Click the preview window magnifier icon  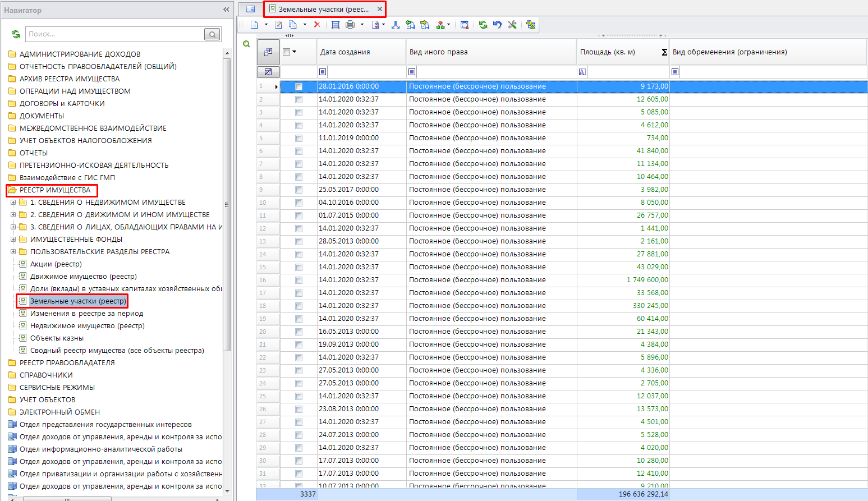[464, 25]
